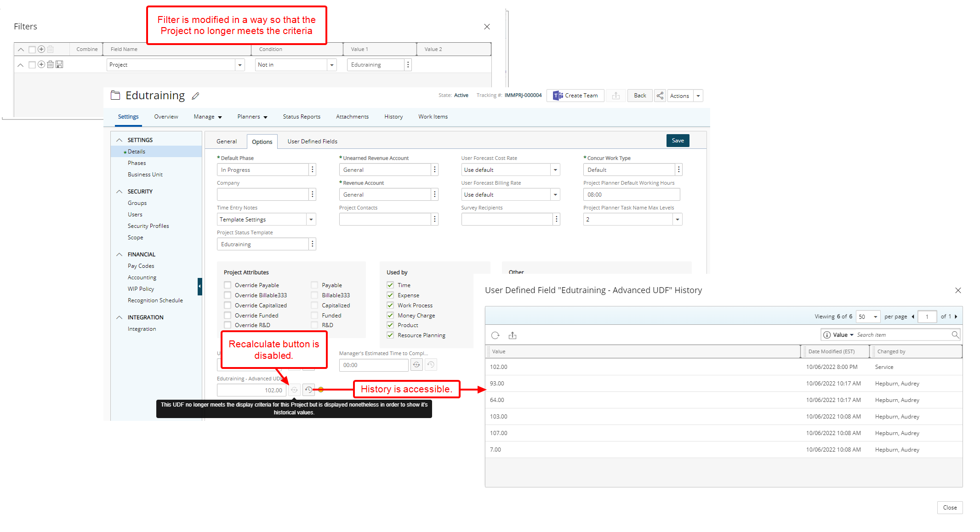Collapse the FINANCIAL section in sidebar
980x532 pixels.
click(120, 254)
